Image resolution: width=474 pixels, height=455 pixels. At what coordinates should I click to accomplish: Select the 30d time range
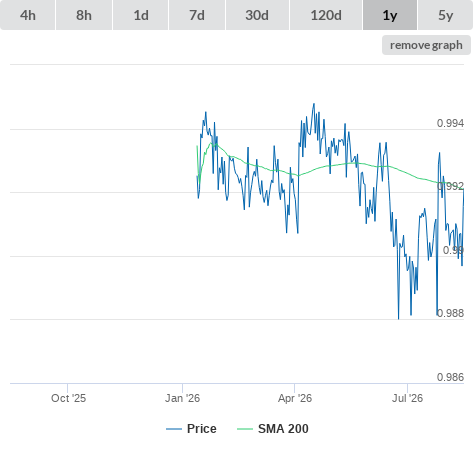point(257,15)
